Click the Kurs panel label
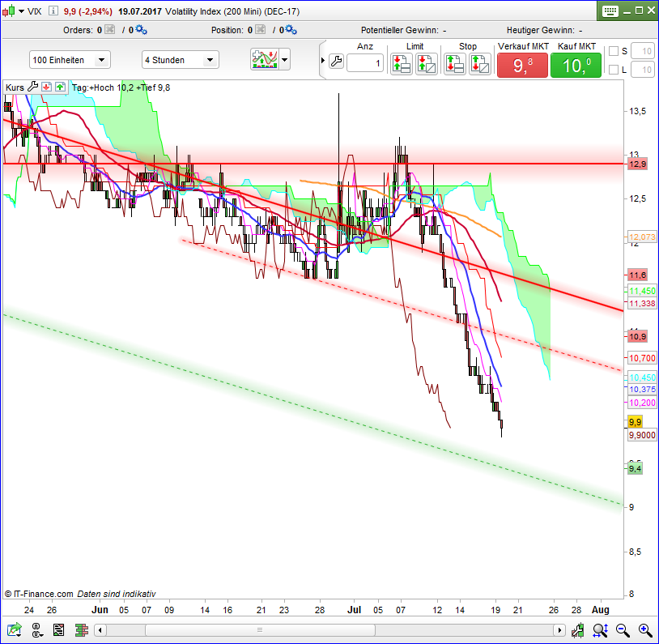 tap(15, 87)
